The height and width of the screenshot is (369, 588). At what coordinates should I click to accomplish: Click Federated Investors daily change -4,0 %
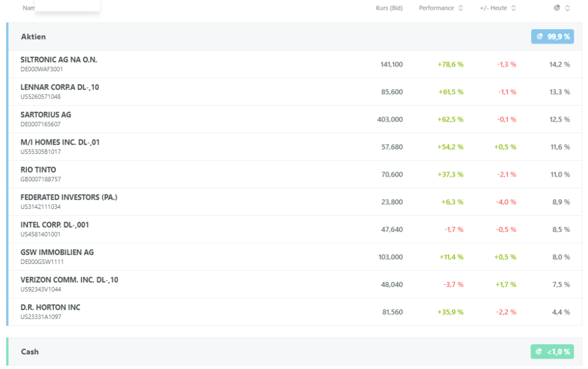506,202
